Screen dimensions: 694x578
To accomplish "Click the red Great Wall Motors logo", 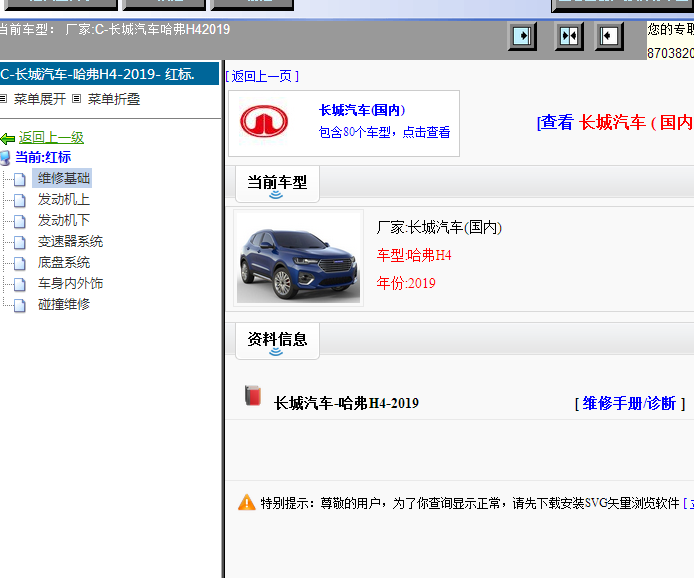I will (x=264, y=121).
